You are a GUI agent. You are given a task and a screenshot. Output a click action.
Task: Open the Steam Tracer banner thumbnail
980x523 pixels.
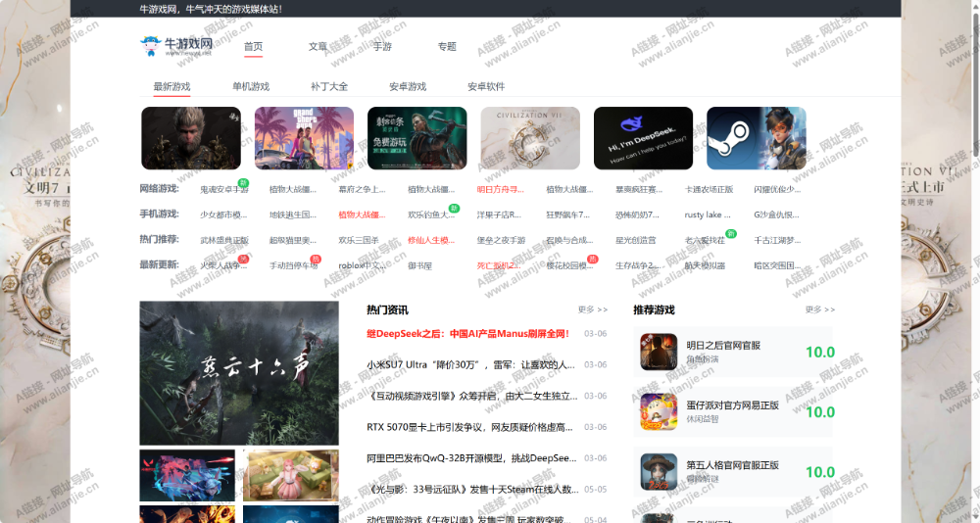click(757, 138)
